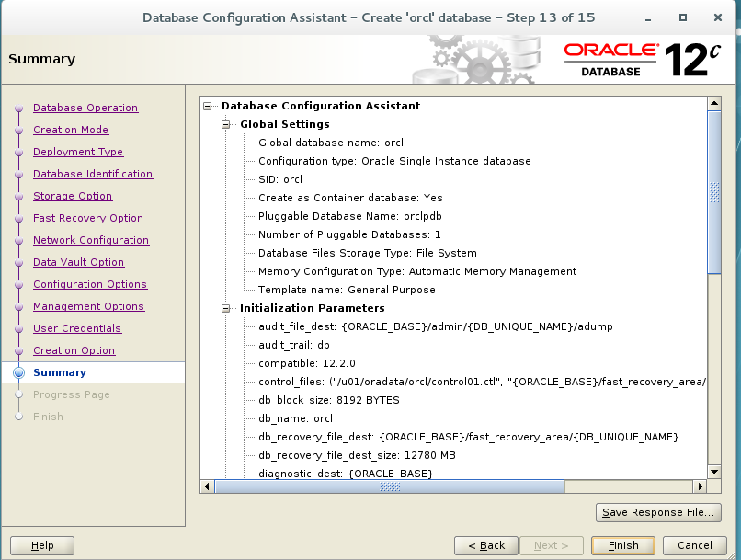Select 'db_recovery_file_dest:' parameter row
This screenshot has height=560, width=741.
468,437
